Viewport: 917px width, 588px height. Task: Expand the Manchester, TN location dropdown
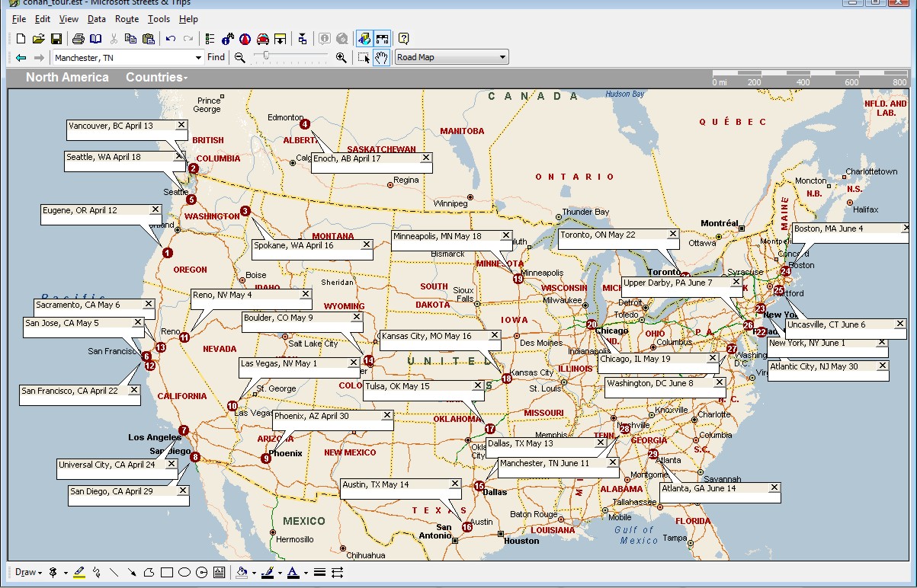click(x=199, y=57)
